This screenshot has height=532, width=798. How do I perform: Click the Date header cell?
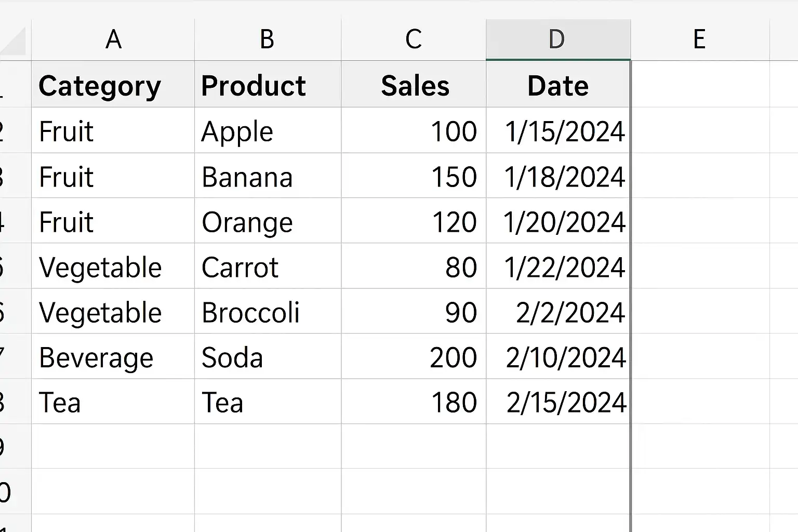coord(558,85)
